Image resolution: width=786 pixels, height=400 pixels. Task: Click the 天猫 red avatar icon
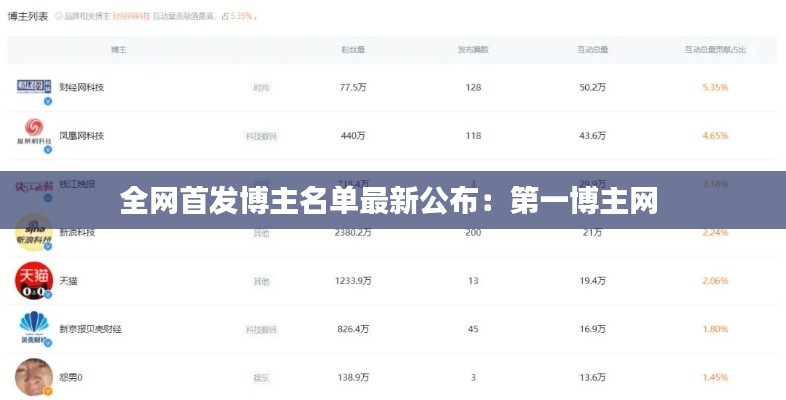pos(33,280)
